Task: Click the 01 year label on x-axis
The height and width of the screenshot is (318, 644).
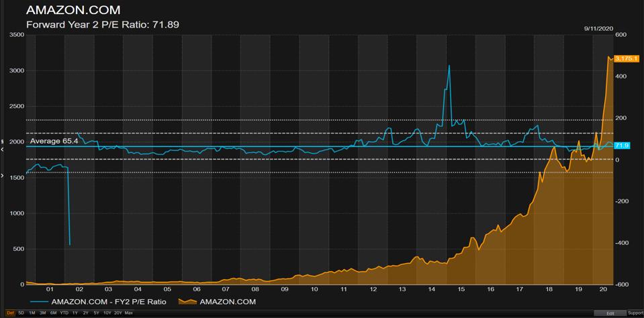Action: coord(50,289)
